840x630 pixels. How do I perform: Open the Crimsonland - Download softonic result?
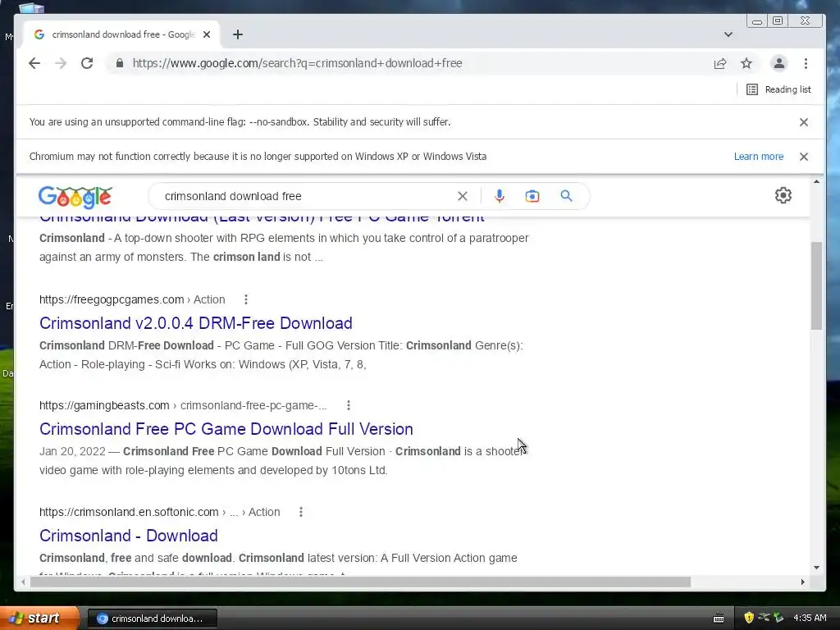coord(129,536)
